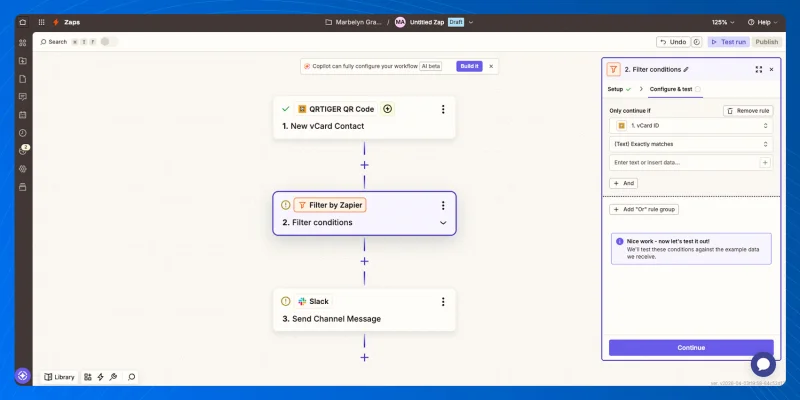800x400 pixels.
Task: Open the document page sidebar icon
Action: tap(22, 79)
